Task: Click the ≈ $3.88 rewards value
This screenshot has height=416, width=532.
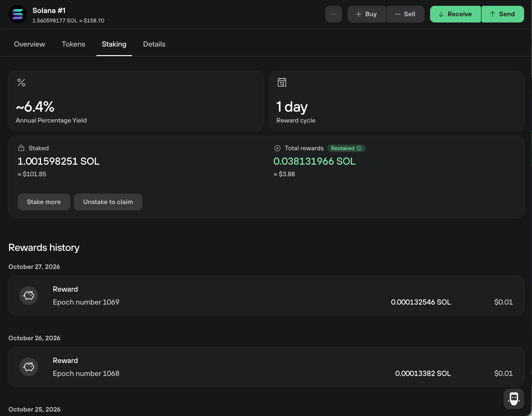Action: [x=284, y=174]
